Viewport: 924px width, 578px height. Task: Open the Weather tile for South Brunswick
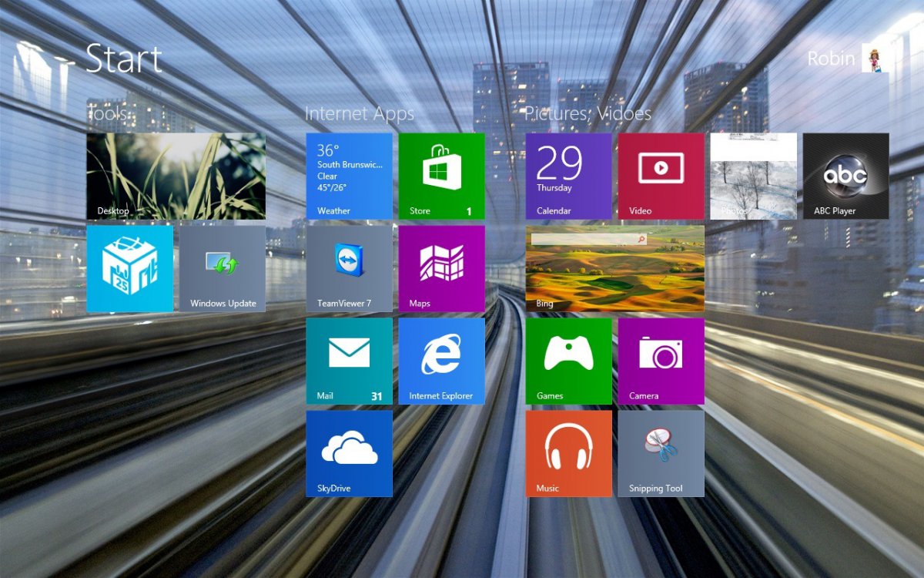click(349, 176)
